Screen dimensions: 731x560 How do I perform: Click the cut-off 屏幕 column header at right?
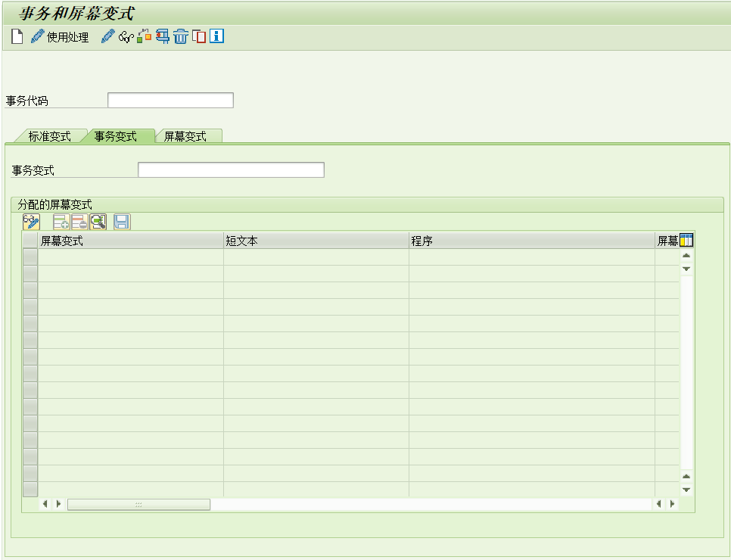pos(667,241)
